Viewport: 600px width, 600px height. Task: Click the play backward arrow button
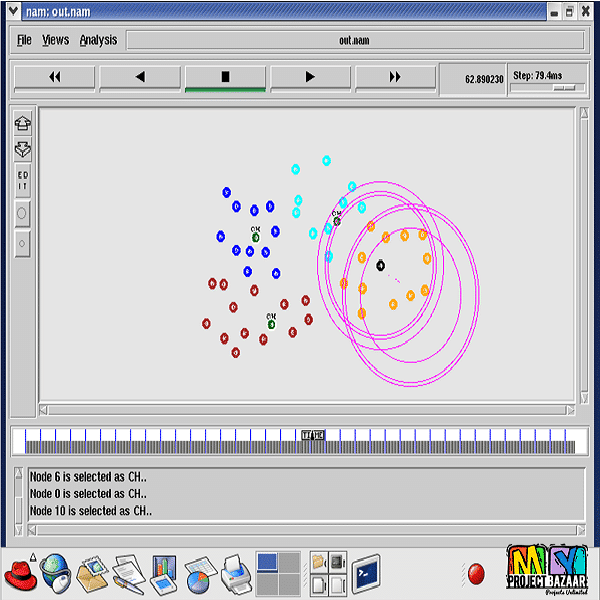click(140, 77)
